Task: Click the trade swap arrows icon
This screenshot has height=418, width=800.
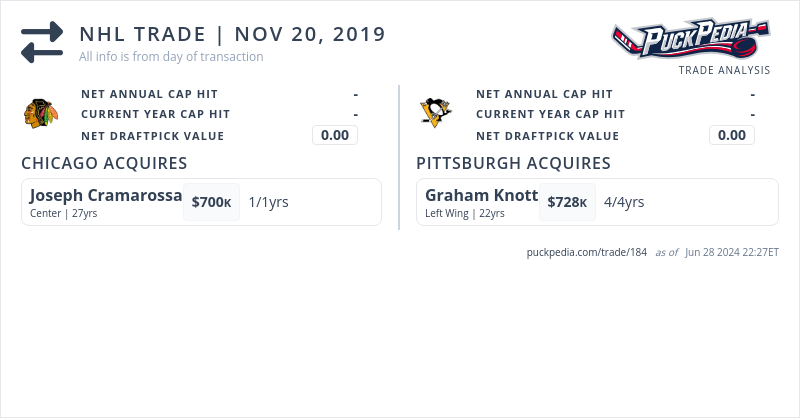Action: (42, 42)
